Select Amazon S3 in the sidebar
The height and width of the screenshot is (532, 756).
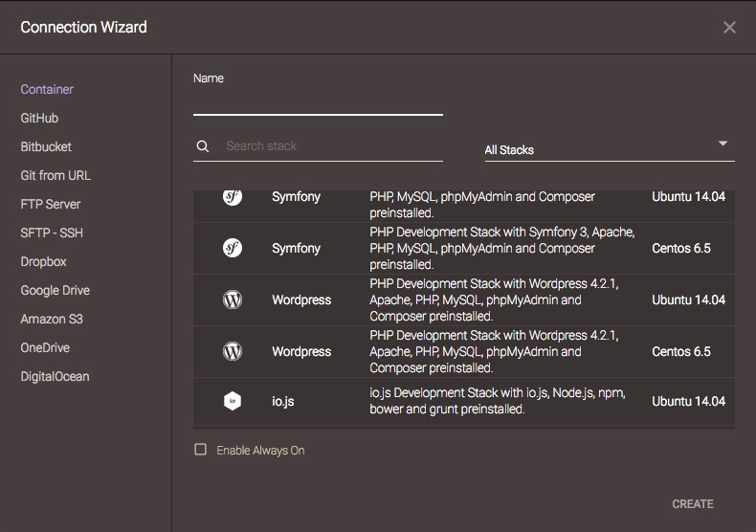(52, 319)
